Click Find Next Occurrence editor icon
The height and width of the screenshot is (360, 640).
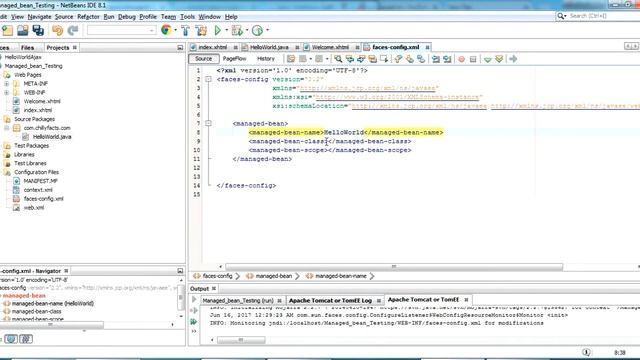click(361, 59)
